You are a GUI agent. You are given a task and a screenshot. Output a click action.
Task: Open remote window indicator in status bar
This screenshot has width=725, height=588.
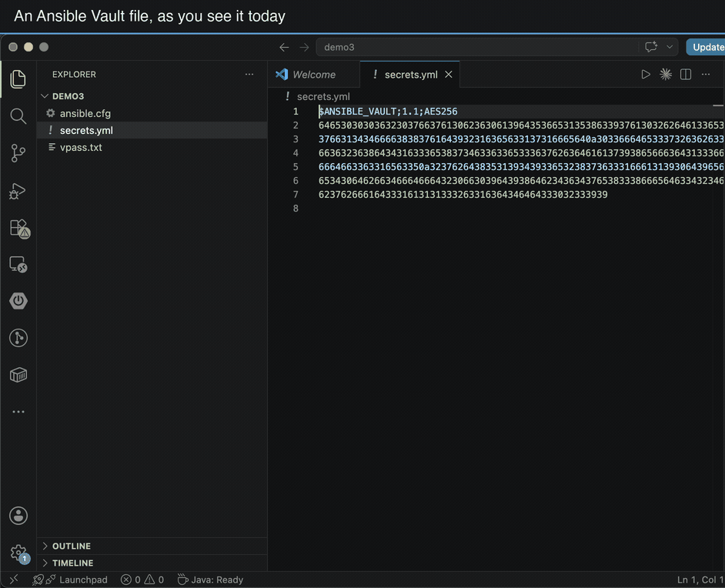14,580
